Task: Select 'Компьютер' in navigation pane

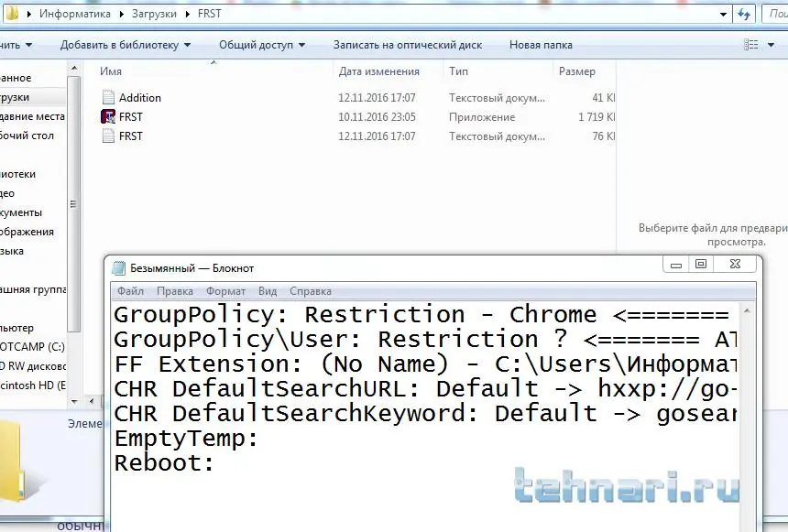Action: click(16, 328)
